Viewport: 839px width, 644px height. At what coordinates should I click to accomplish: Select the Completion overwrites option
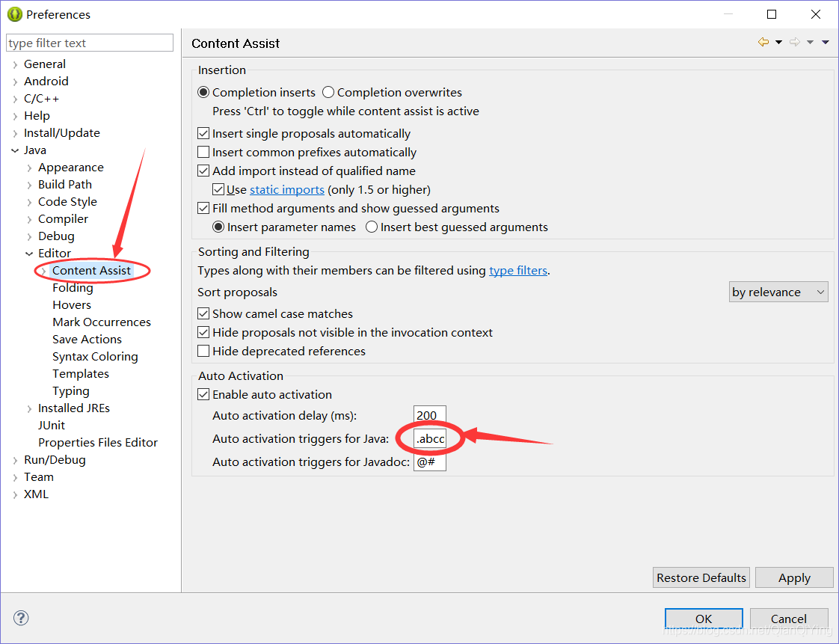pyautogui.click(x=328, y=92)
